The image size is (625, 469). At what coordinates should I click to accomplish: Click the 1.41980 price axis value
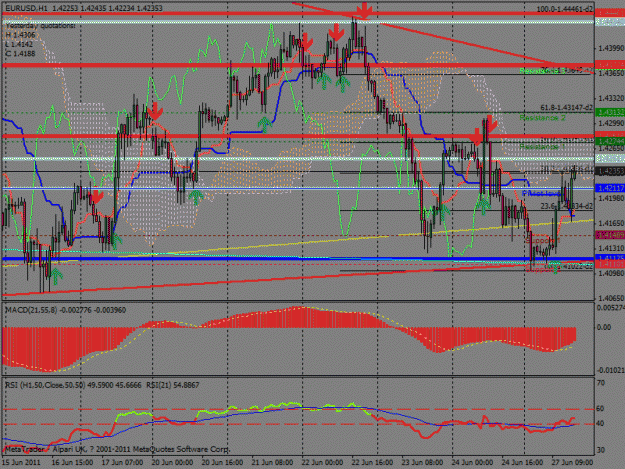click(x=611, y=198)
